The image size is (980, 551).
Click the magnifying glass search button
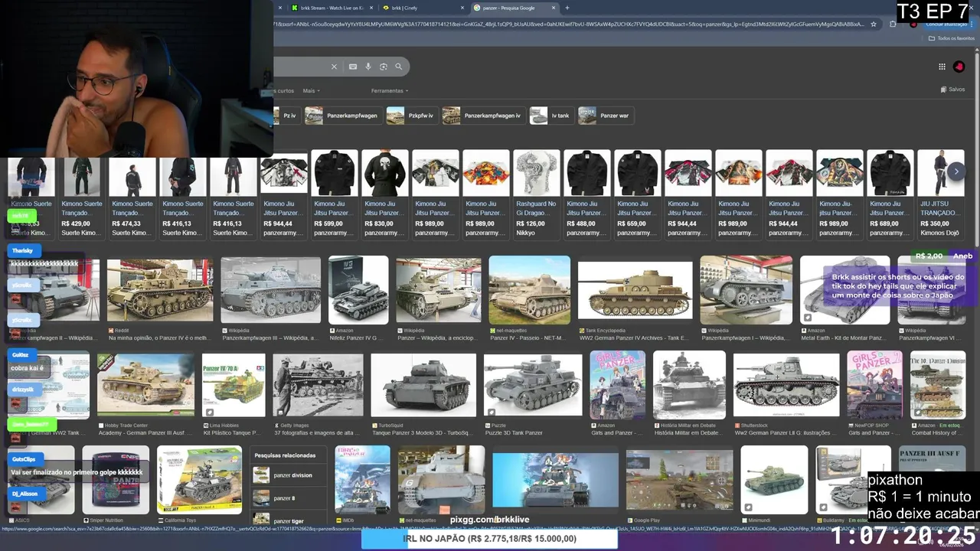coord(399,67)
